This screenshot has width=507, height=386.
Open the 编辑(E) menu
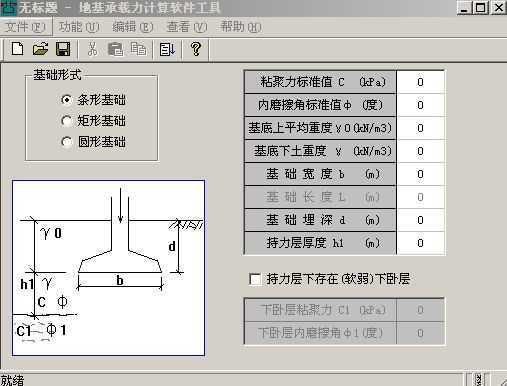coord(133,27)
